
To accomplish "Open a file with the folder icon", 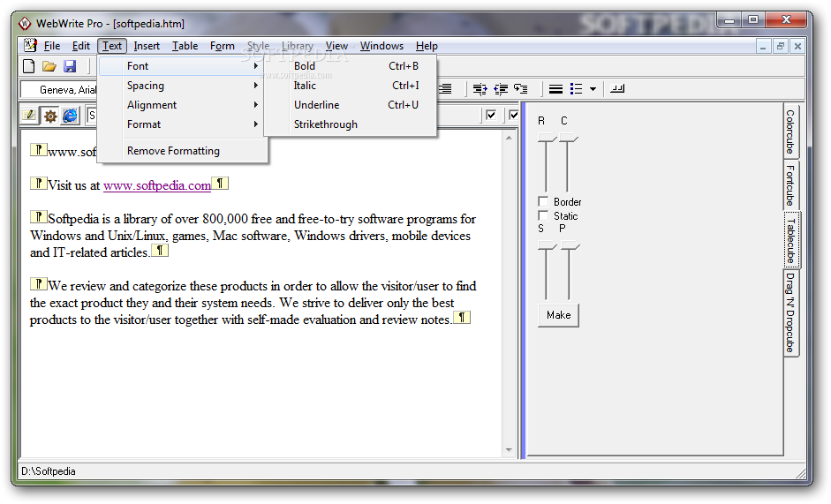I will point(49,66).
